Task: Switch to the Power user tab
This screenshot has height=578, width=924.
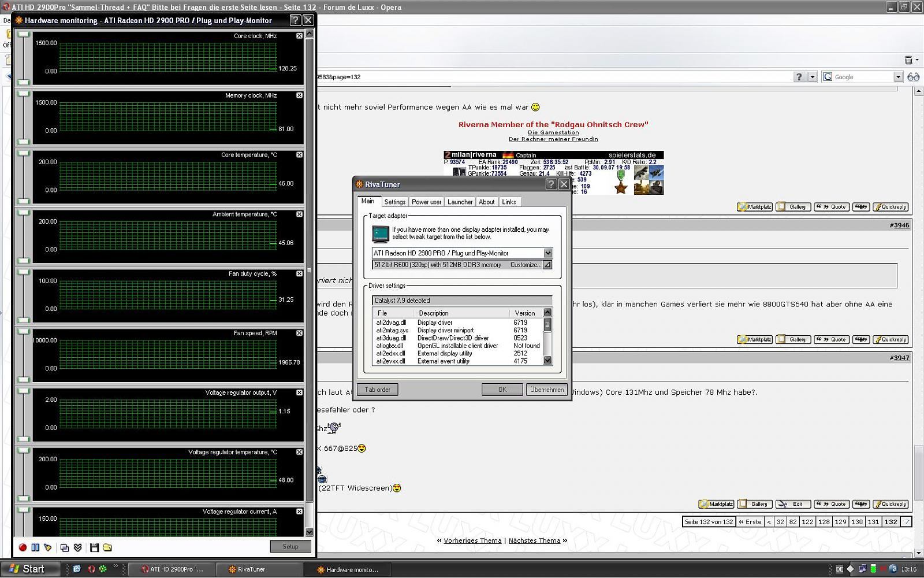Action: pos(426,202)
